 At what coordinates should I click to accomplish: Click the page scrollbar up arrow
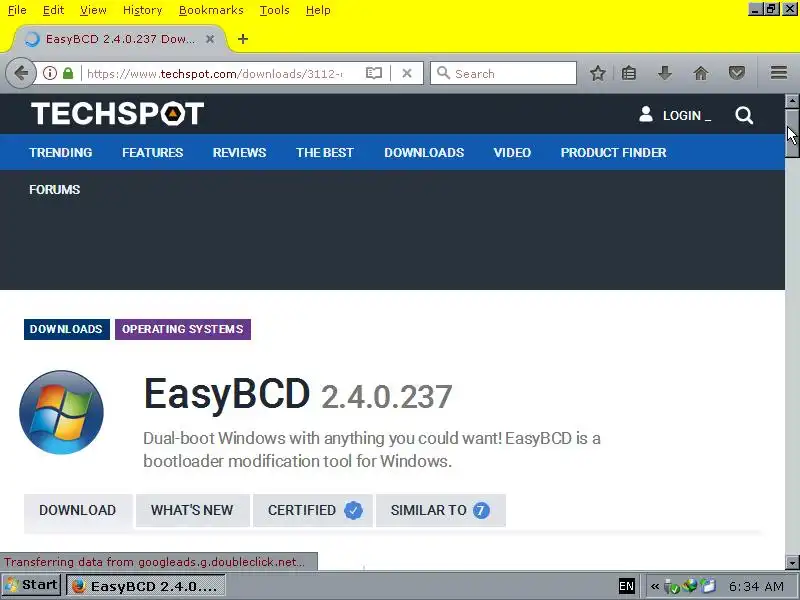click(792, 101)
